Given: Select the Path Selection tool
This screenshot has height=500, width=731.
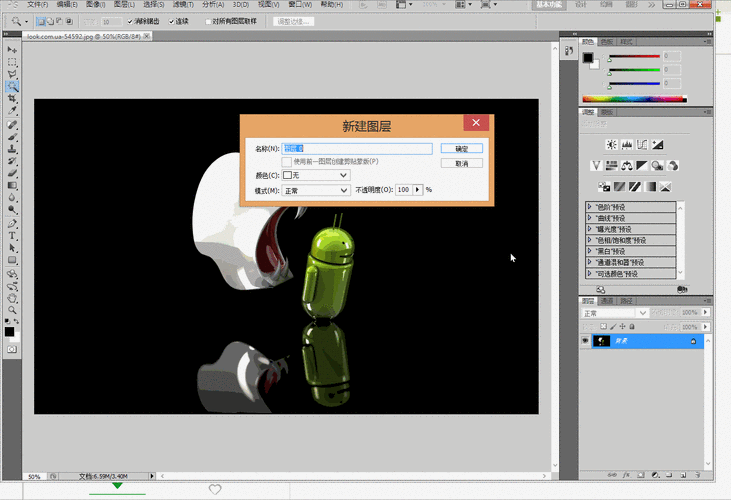Looking at the screenshot, I should point(12,248).
